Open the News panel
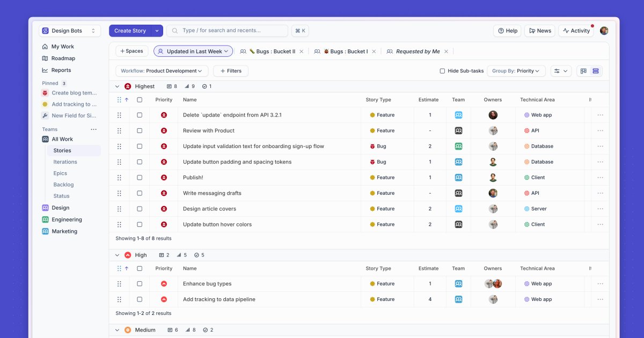This screenshot has height=338, width=644. tap(540, 31)
